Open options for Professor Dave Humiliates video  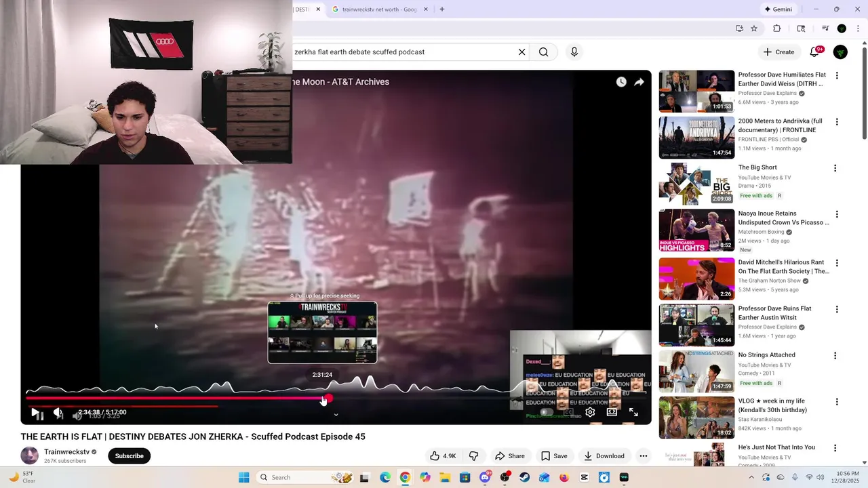tap(837, 76)
